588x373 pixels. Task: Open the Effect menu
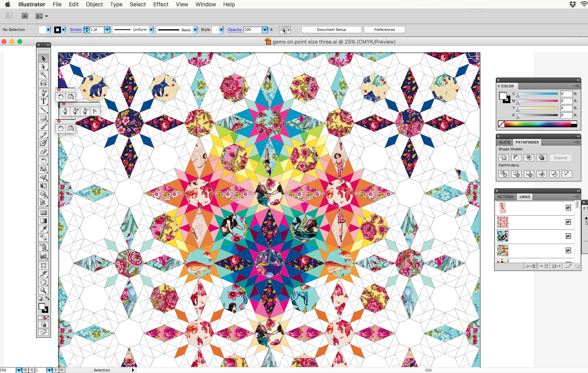(x=161, y=4)
